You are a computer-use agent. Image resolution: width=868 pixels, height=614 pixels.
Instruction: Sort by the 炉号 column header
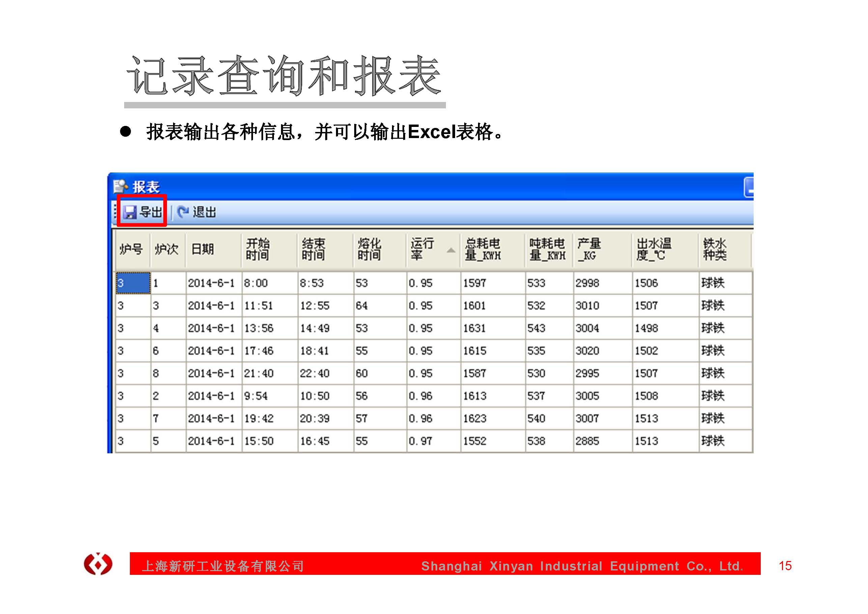[x=133, y=250]
